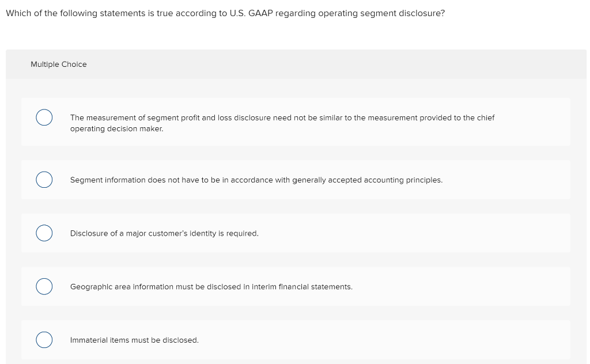This screenshot has height=364, width=590.
Task: Click the immaterial items answer row
Action: tap(134, 340)
